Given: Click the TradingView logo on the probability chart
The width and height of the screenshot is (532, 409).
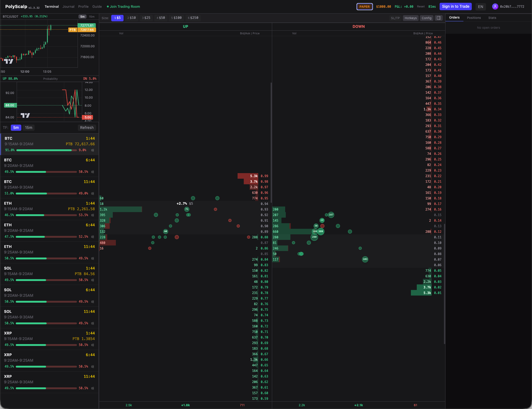Looking at the screenshot, I should pos(25,115).
